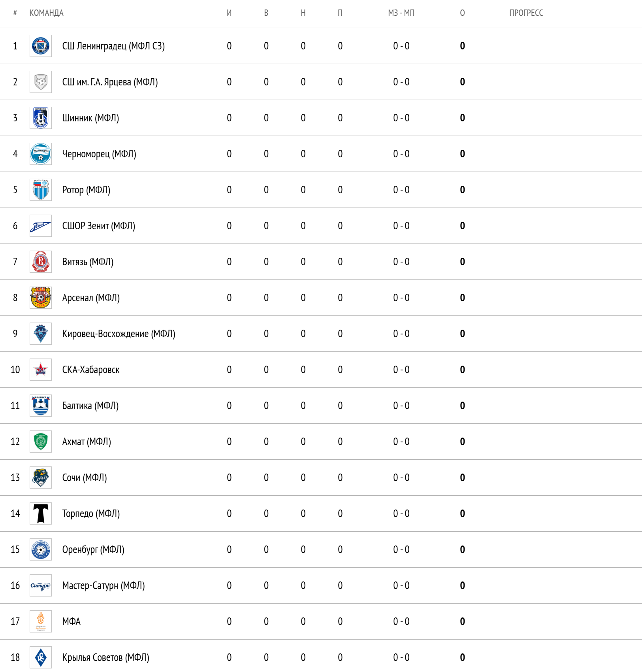The width and height of the screenshot is (642, 672).
Task: Open the Оренбург (МФЛ) team link
Action: point(93,549)
